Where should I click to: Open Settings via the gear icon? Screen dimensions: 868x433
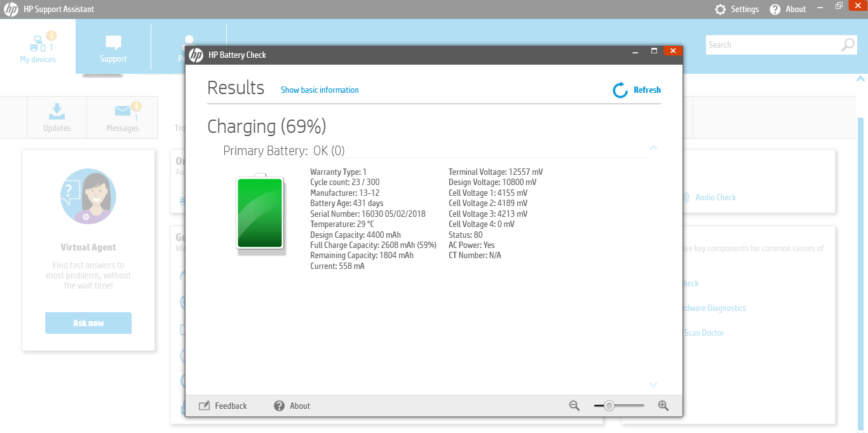[x=720, y=9]
